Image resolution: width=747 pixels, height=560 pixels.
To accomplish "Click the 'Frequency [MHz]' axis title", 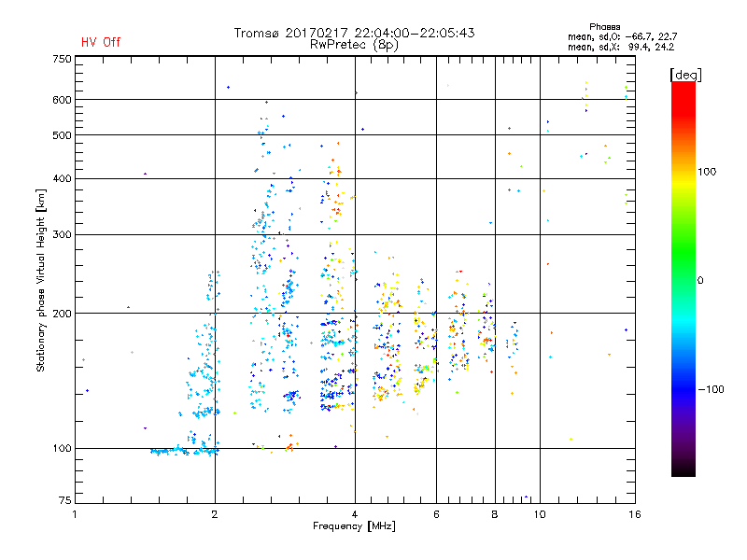I will 354,526.
